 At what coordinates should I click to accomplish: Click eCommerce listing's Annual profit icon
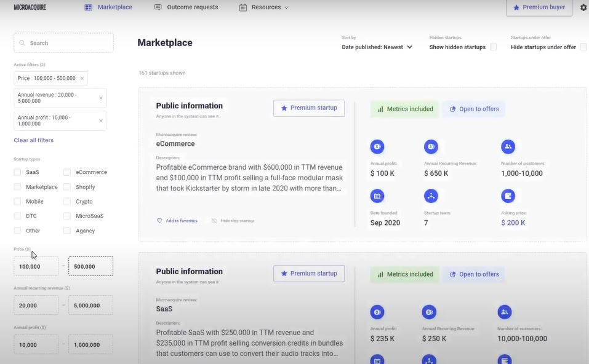point(377,147)
